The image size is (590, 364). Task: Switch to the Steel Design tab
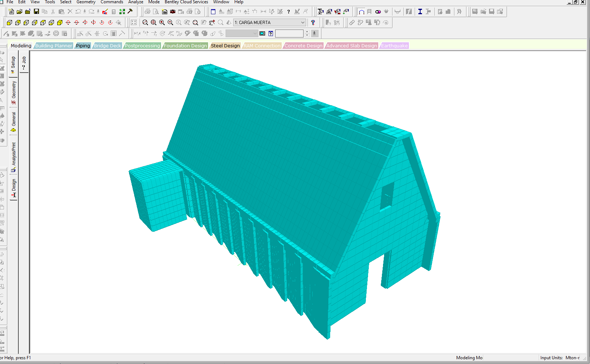(225, 46)
